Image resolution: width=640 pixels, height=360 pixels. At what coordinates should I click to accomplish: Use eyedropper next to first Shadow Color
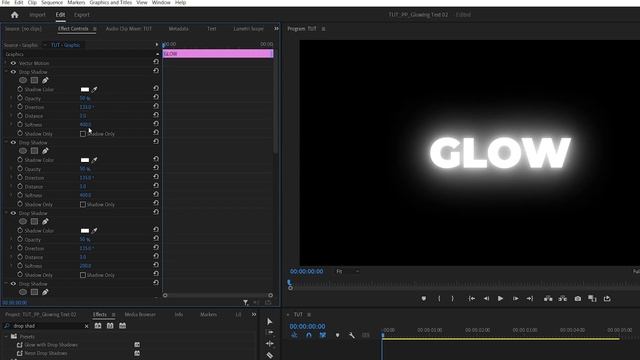94,89
